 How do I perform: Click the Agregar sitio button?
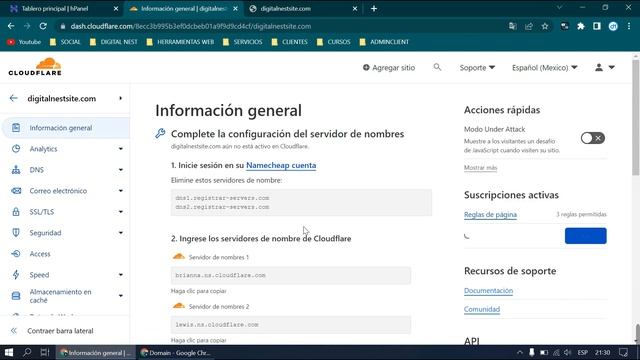click(x=389, y=67)
